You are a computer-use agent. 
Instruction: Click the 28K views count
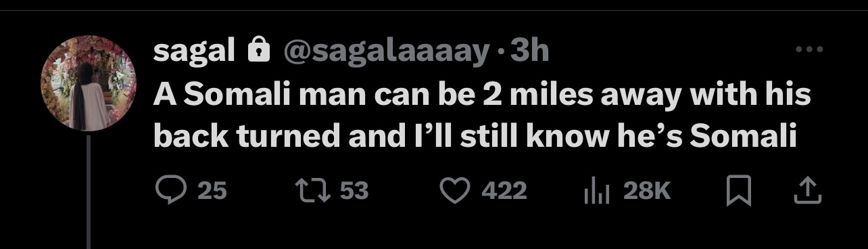[646, 191]
